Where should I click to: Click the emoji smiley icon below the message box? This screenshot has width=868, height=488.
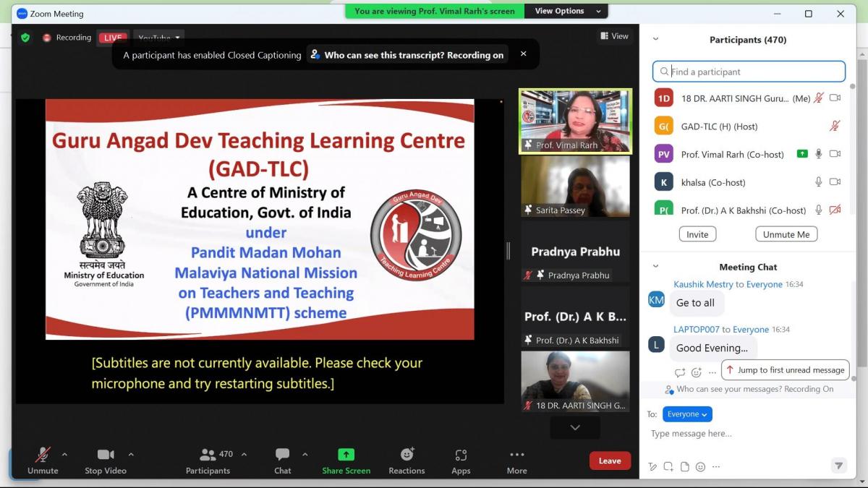tap(700, 467)
